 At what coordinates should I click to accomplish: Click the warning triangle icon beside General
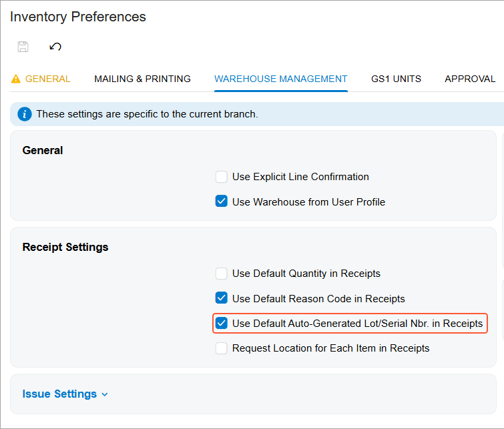click(x=16, y=79)
